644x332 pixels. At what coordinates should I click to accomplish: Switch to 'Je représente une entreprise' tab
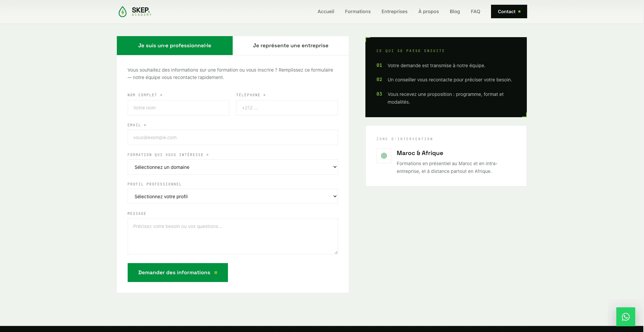291,46
